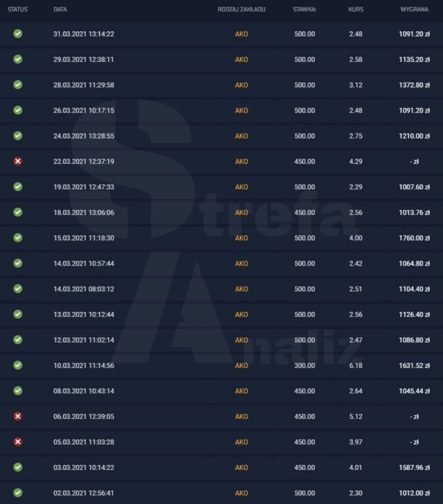Click green check status for 15.03.2021 bet

(18, 238)
